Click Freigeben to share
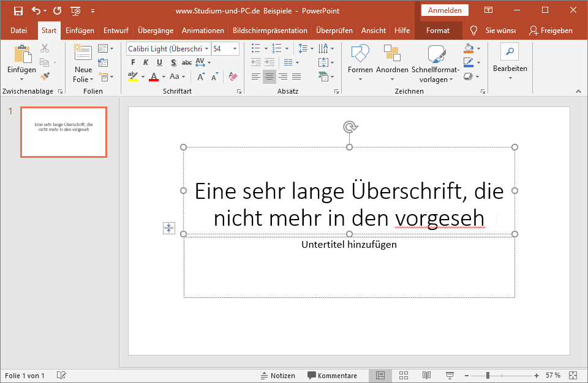Screen dimensions: 588x383 point(551,31)
